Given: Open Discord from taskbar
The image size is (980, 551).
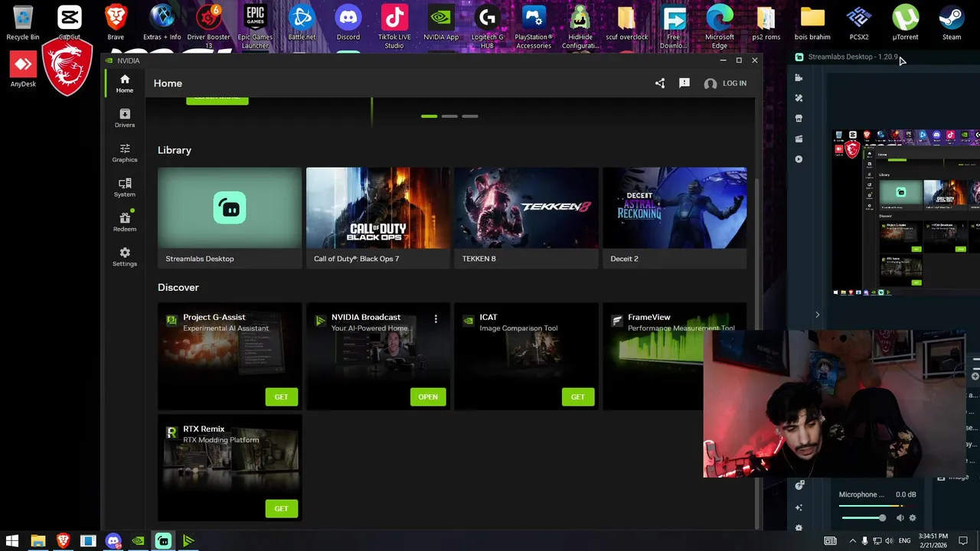Looking at the screenshot, I should click(113, 541).
